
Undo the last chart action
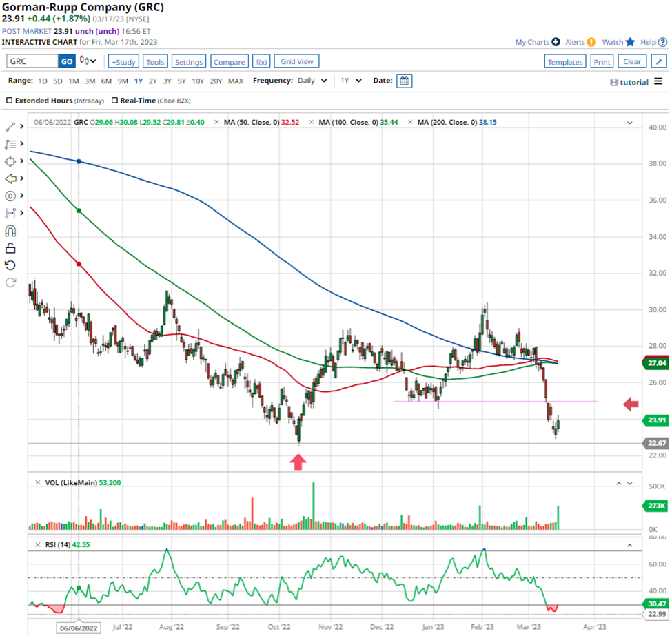10,265
